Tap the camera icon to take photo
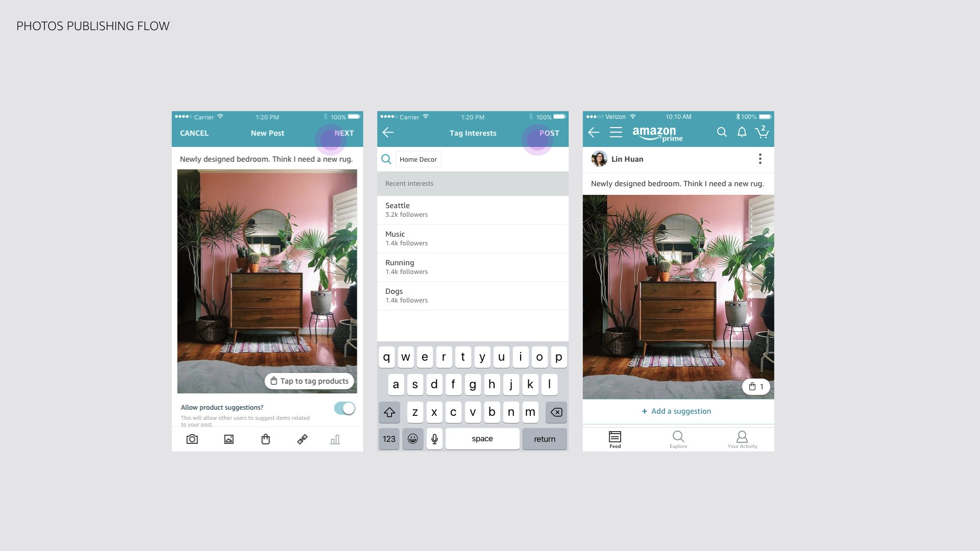This screenshot has height=551, width=980. coord(191,439)
